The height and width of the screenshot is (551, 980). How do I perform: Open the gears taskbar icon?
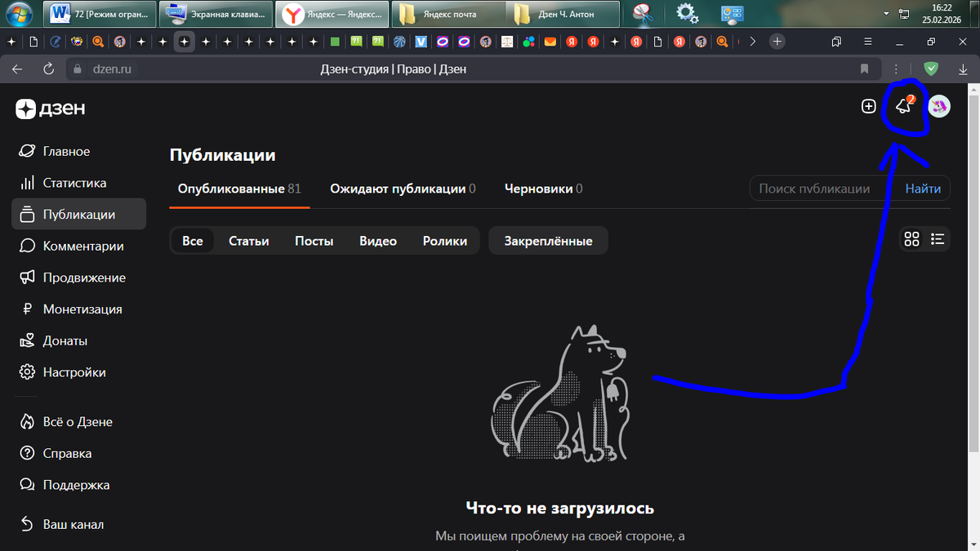point(688,14)
